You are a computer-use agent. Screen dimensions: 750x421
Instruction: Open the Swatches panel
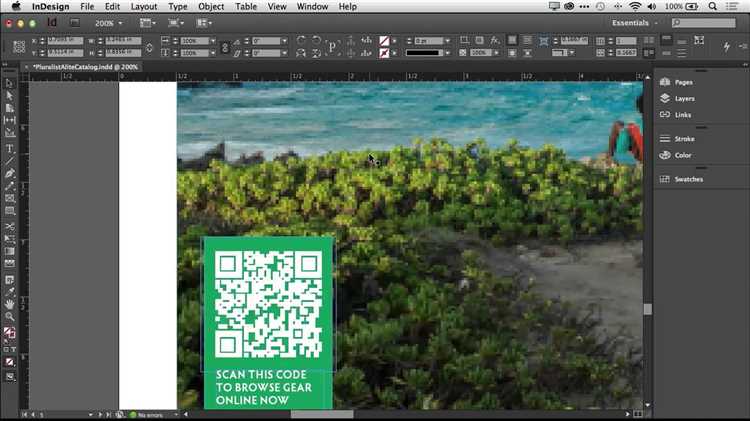point(682,179)
